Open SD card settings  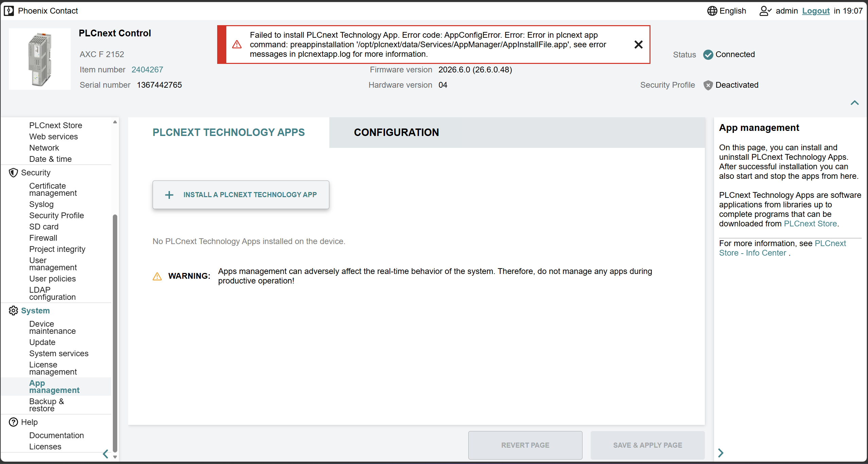coord(44,227)
